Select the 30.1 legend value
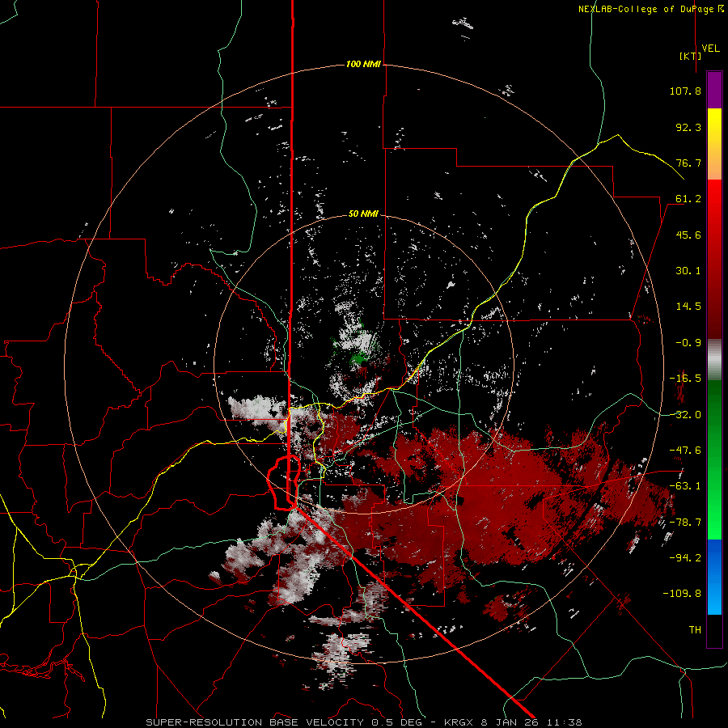This screenshot has height=728, width=728. pos(688,271)
